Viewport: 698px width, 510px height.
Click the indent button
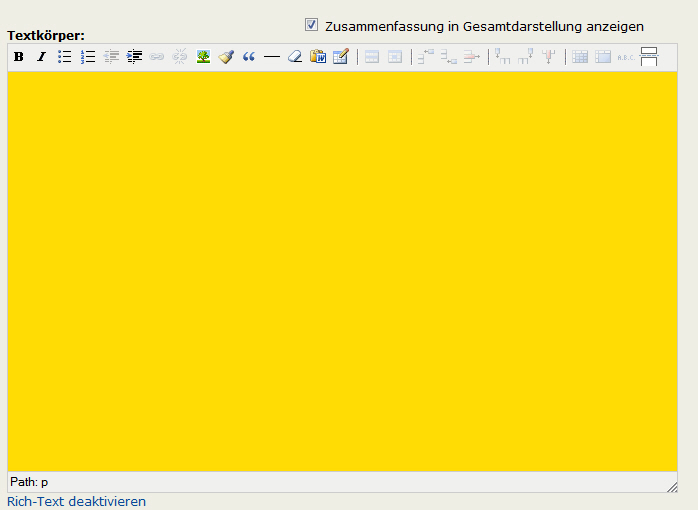tap(134, 57)
